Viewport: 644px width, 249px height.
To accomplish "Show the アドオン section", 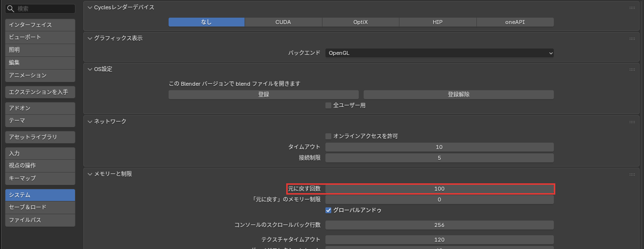I will coord(40,108).
